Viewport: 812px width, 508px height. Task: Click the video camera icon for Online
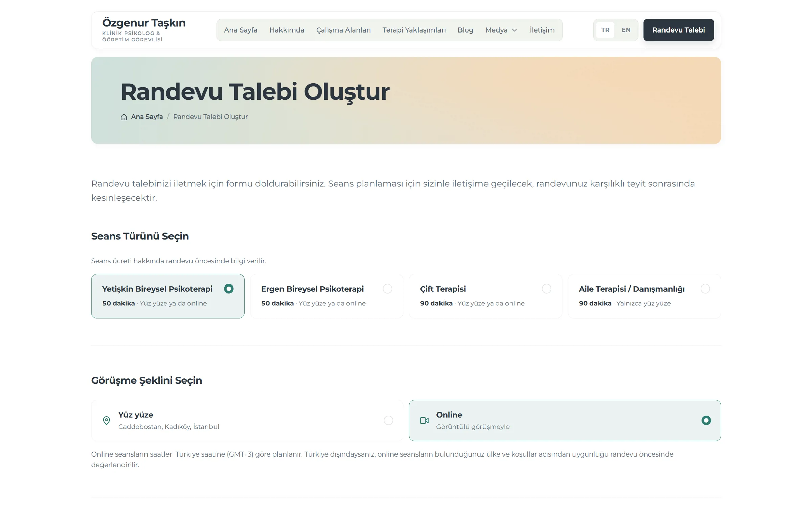pyautogui.click(x=424, y=420)
